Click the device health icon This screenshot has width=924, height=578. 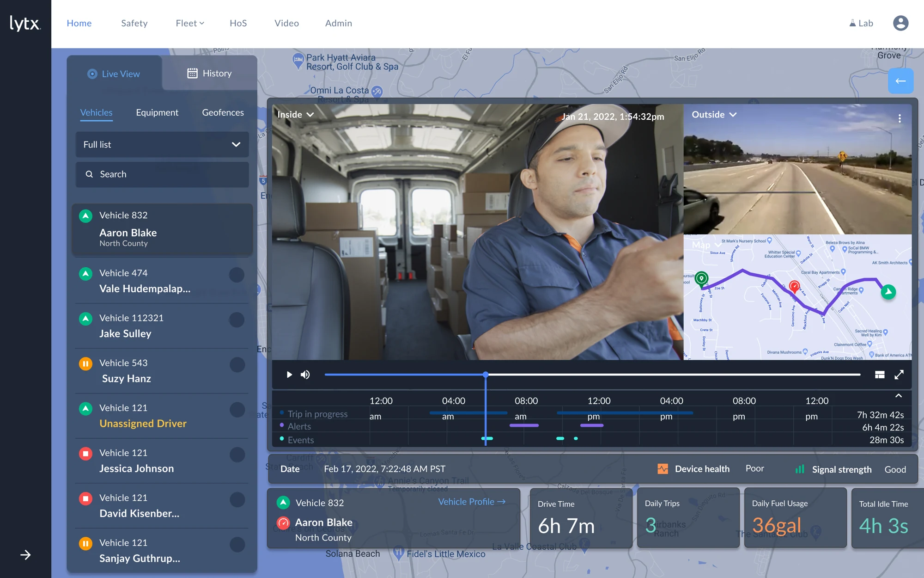[x=663, y=469]
